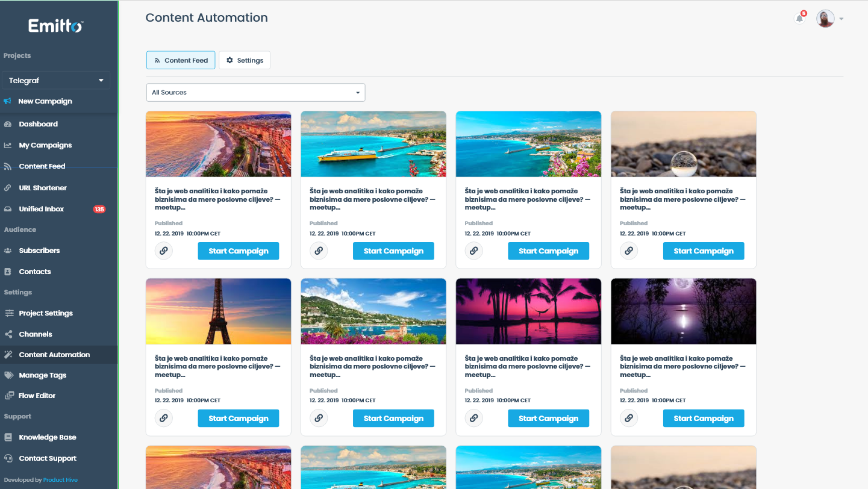Click the Unified Inbox tray icon
This screenshot has width=868, height=489.
[x=8, y=209]
